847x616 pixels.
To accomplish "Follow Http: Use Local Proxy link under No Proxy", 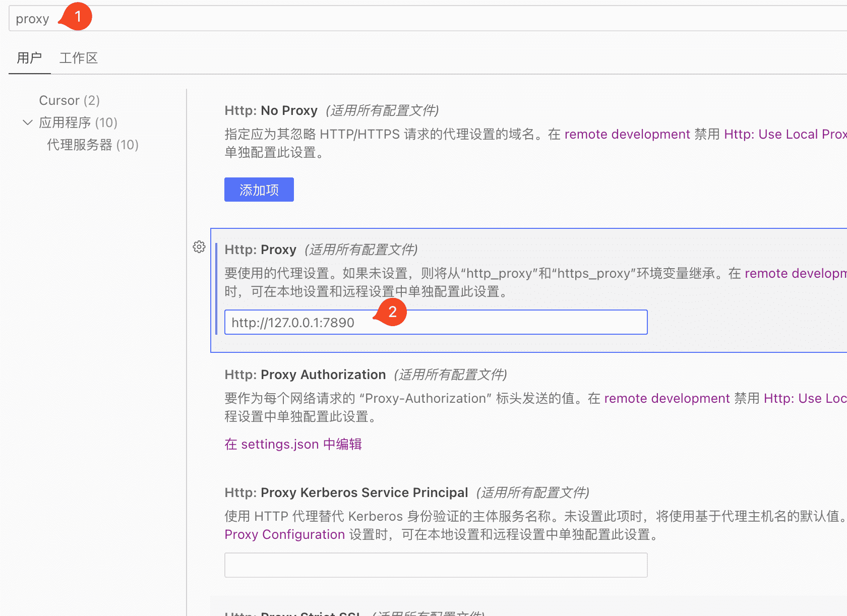I will (x=784, y=134).
